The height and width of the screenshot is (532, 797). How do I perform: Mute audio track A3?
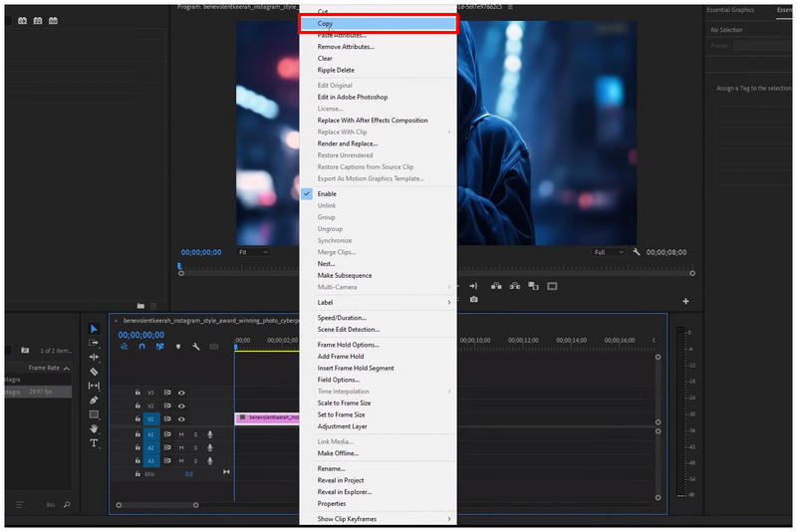coord(181,461)
